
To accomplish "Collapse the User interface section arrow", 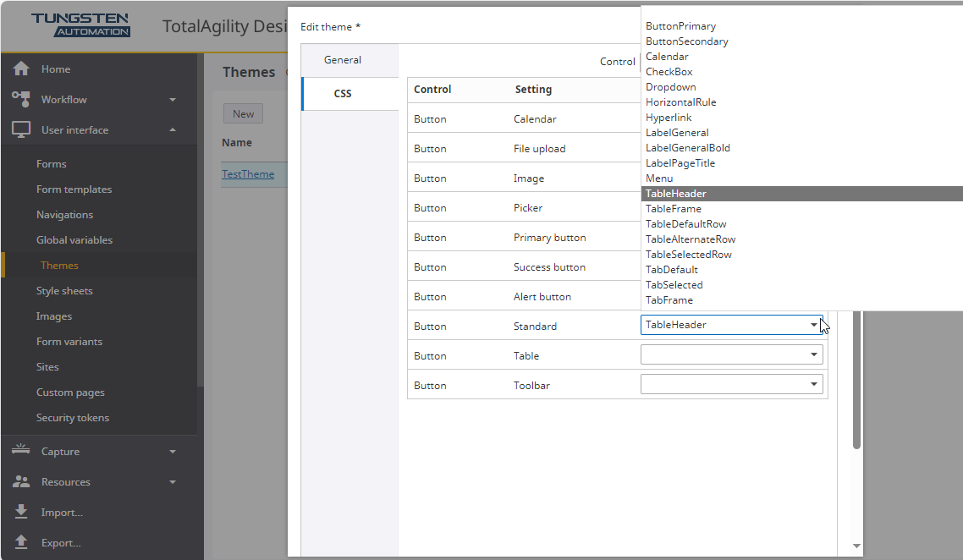I will [x=173, y=129].
